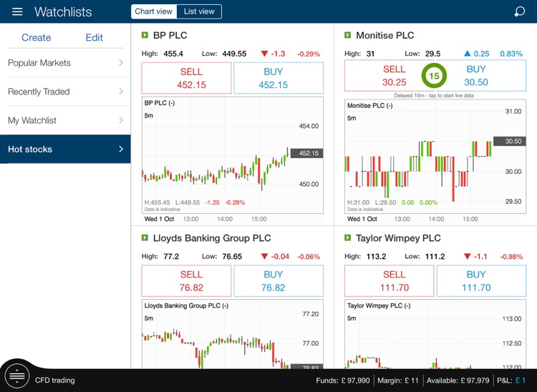Expand Recently Traded chevron
This screenshot has height=392, width=537.
pyautogui.click(x=121, y=92)
